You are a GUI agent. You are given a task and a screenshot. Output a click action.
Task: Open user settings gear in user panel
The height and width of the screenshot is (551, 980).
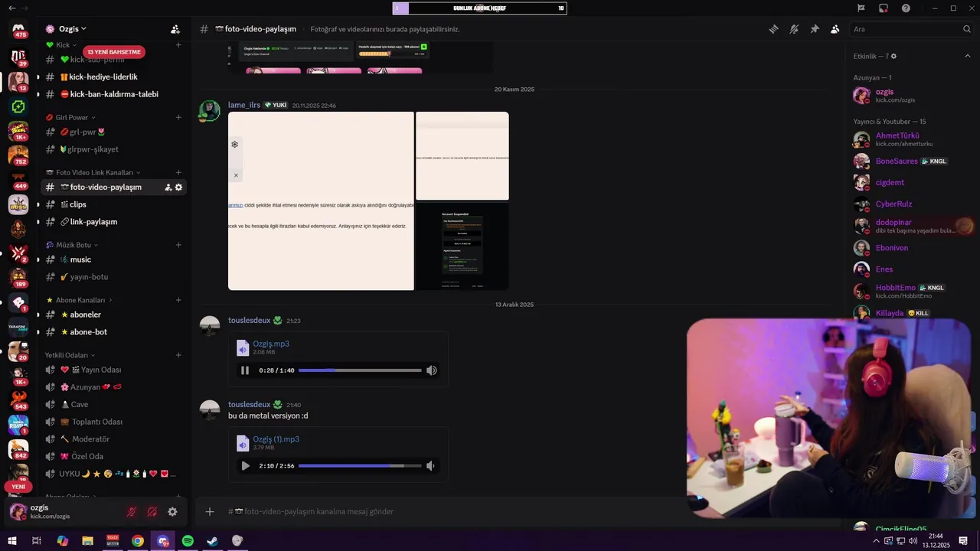pos(172,512)
